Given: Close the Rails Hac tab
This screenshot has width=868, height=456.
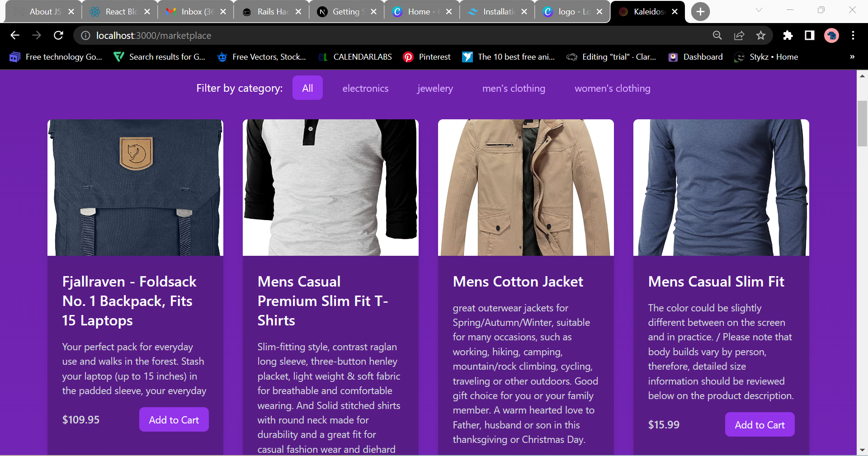Looking at the screenshot, I should click(x=298, y=12).
